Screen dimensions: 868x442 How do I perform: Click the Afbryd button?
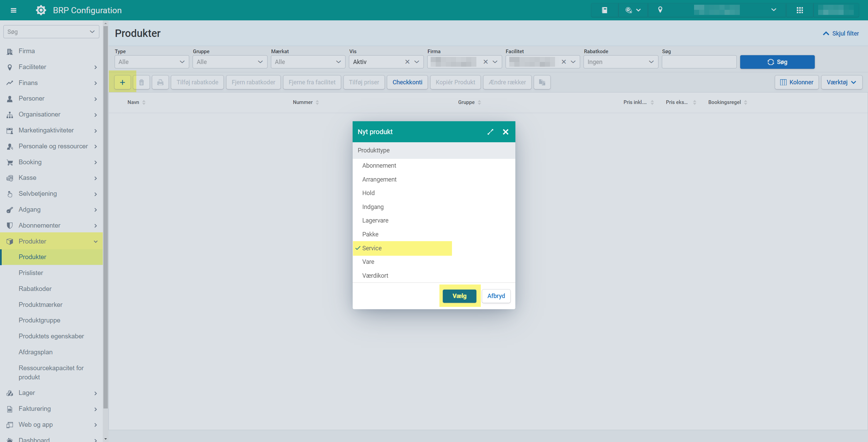pos(496,296)
